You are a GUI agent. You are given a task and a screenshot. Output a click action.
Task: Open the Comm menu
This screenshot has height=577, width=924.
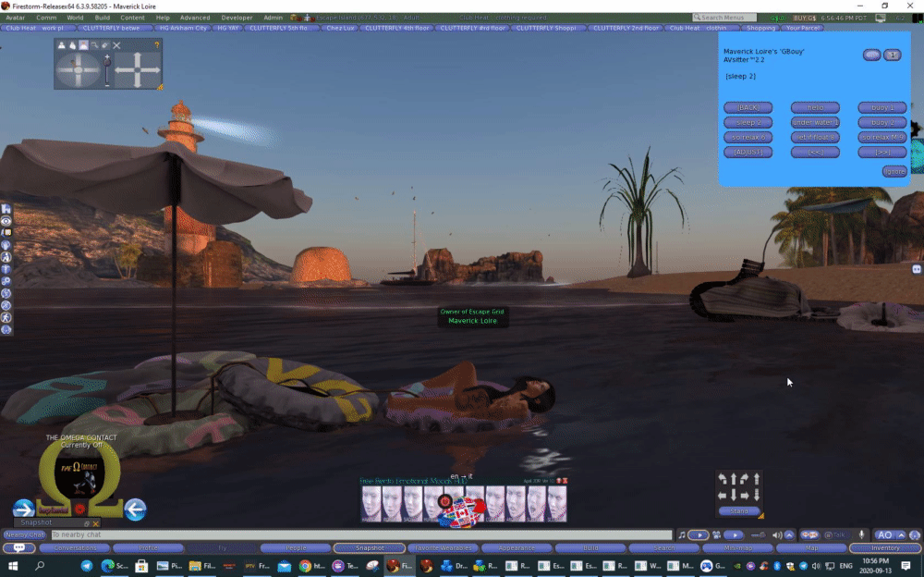click(x=46, y=18)
